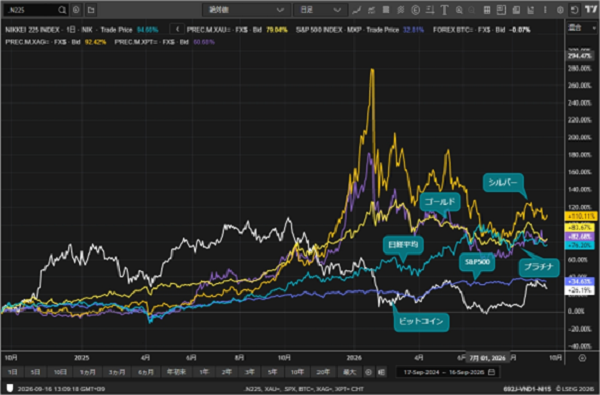Click the hatched pattern toolbar icon
This screenshot has height=395, width=600.
401,10
